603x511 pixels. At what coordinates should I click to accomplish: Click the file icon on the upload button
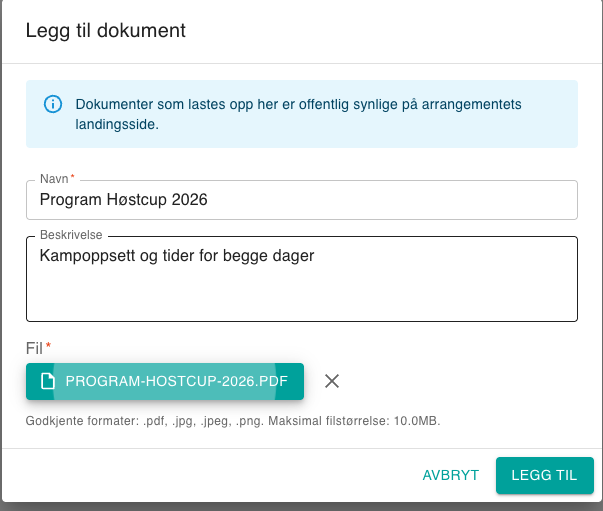(48, 381)
